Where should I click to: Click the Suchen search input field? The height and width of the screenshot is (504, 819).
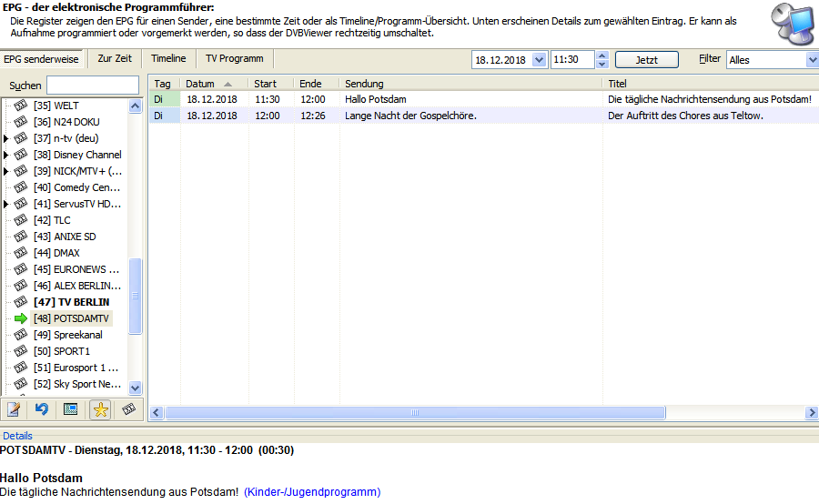93,85
